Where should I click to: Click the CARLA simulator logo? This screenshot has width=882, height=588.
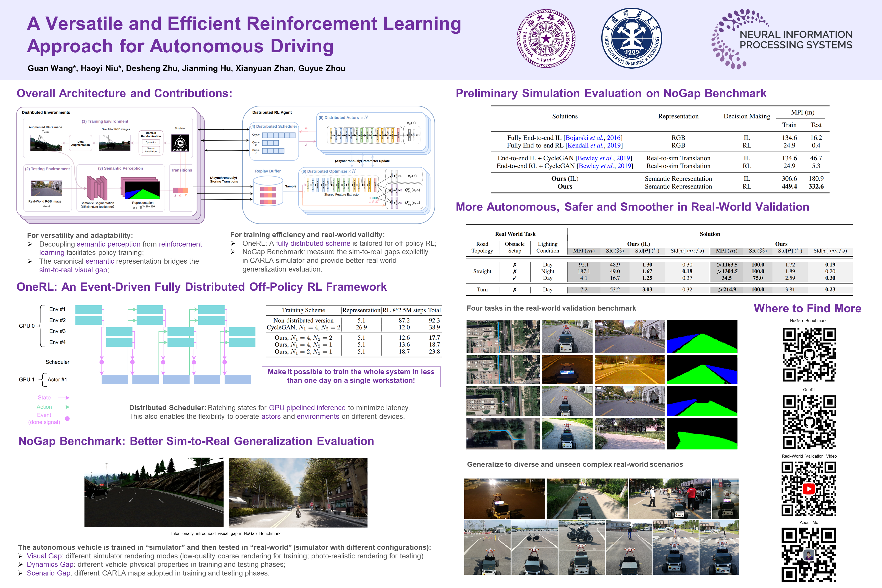(180, 143)
